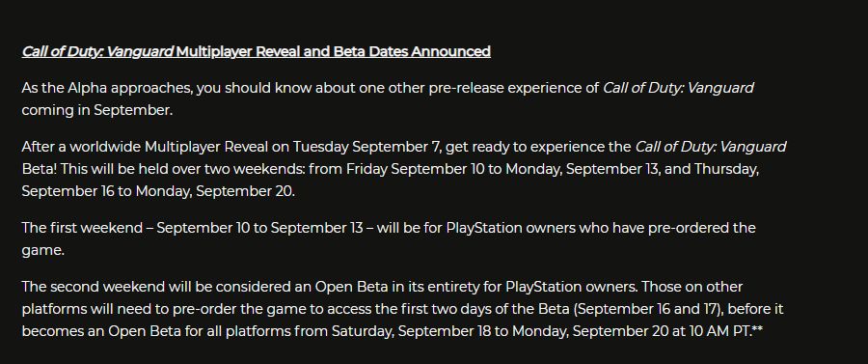Image resolution: width=868 pixels, height=364 pixels.
Task: Click the line "September 16 to Monday, September 20."
Action: coord(158,191)
